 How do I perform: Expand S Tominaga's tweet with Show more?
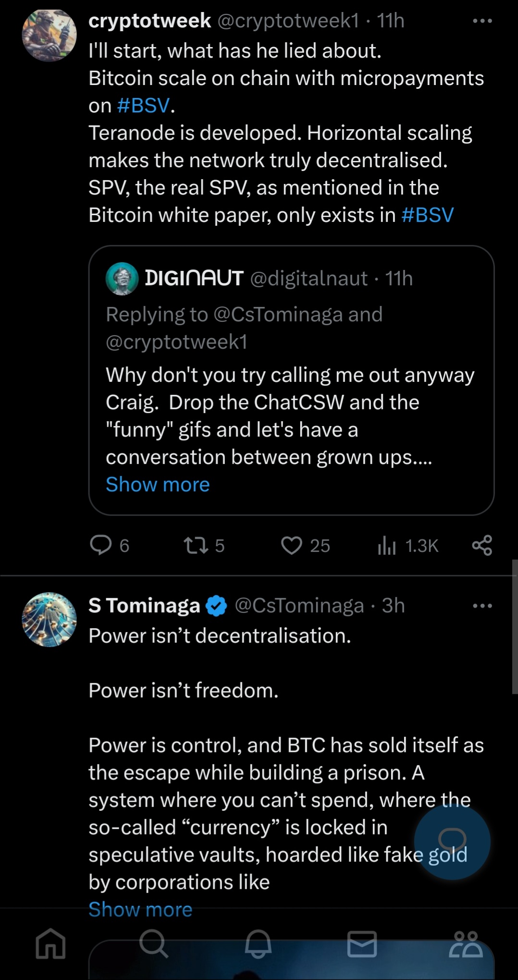tap(140, 909)
